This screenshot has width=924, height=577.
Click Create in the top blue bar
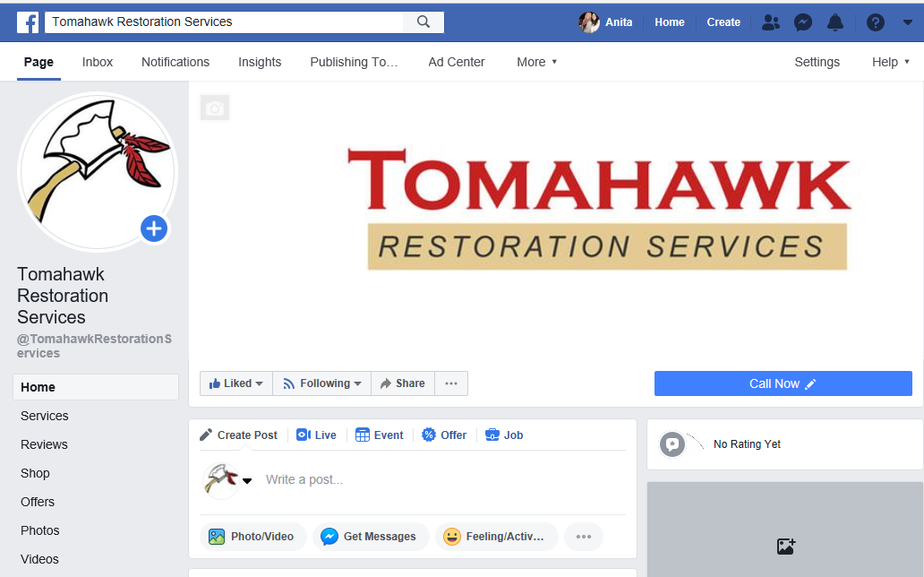[723, 22]
